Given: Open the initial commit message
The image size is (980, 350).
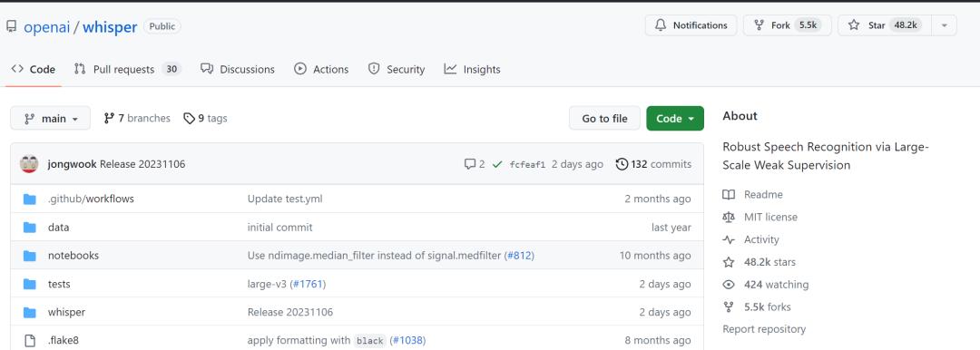Looking at the screenshot, I should (x=280, y=228).
